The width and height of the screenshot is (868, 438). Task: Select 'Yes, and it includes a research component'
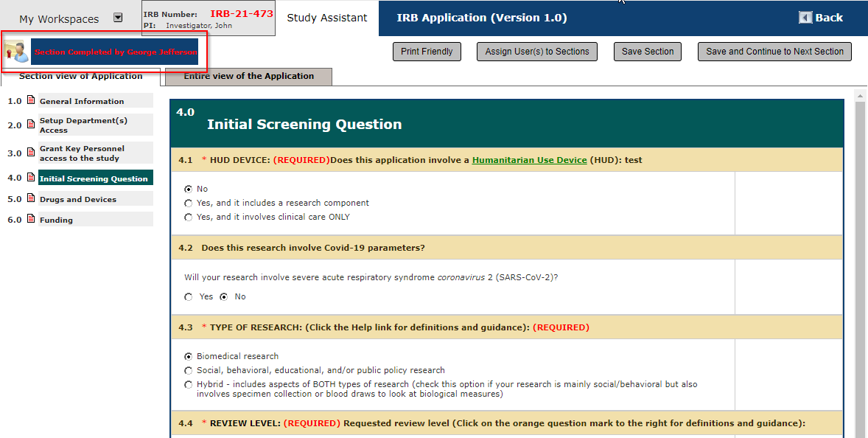pos(188,204)
